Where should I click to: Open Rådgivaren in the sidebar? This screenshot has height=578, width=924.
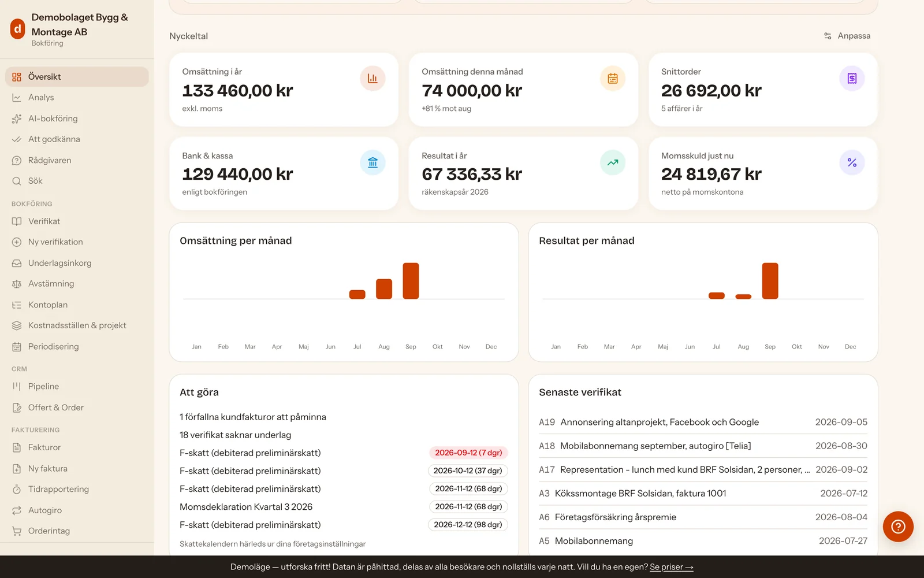(77, 160)
